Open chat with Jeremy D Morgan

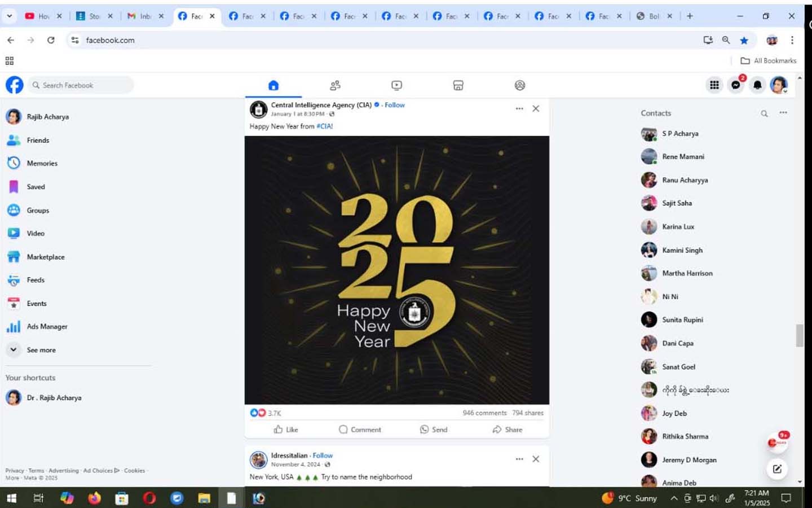click(689, 460)
